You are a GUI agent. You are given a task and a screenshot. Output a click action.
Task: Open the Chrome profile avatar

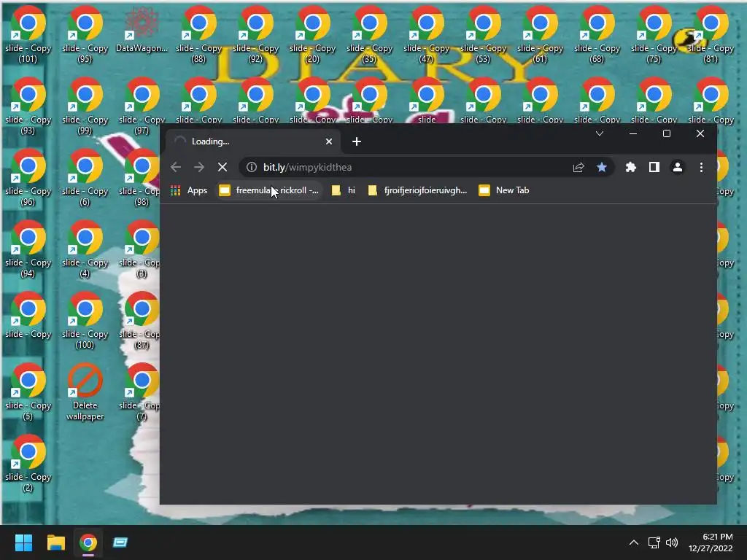678,167
